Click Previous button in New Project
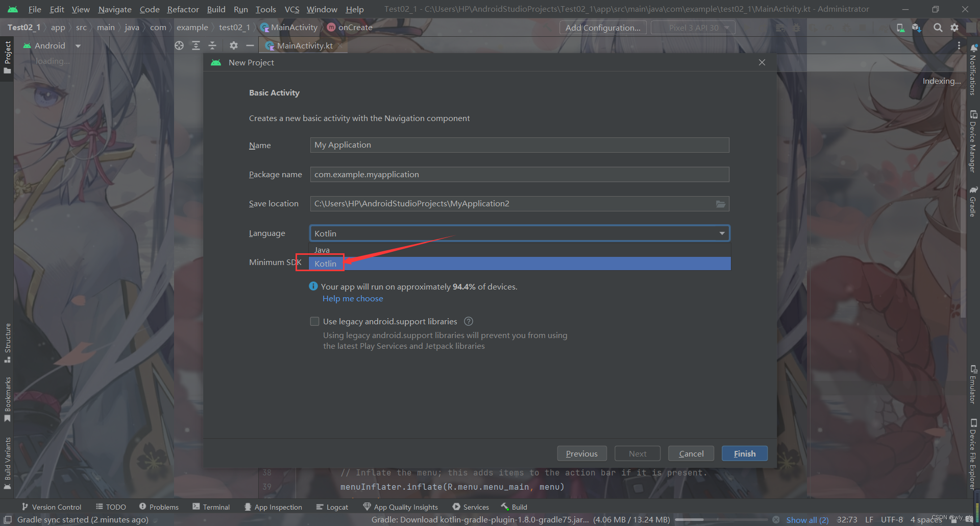Viewport: 980px width, 526px height. pyautogui.click(x=582, y=453)
